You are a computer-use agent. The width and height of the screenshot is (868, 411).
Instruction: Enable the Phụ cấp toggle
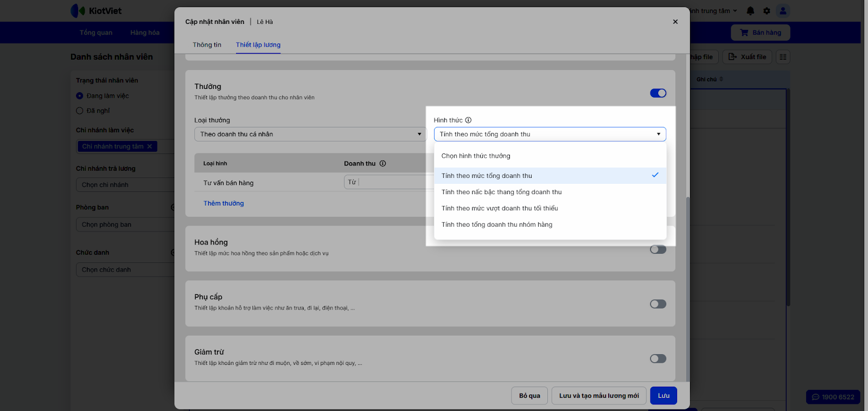(x=658, y=304)
